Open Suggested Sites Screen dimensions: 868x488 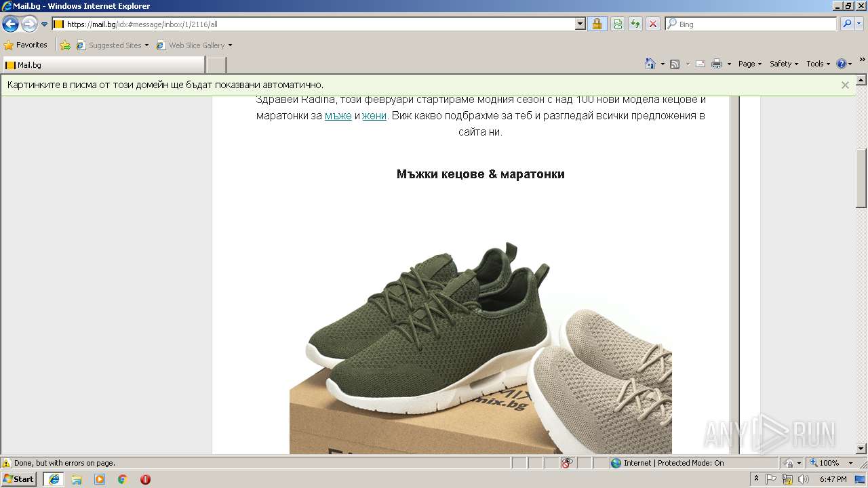click(111, 45)
